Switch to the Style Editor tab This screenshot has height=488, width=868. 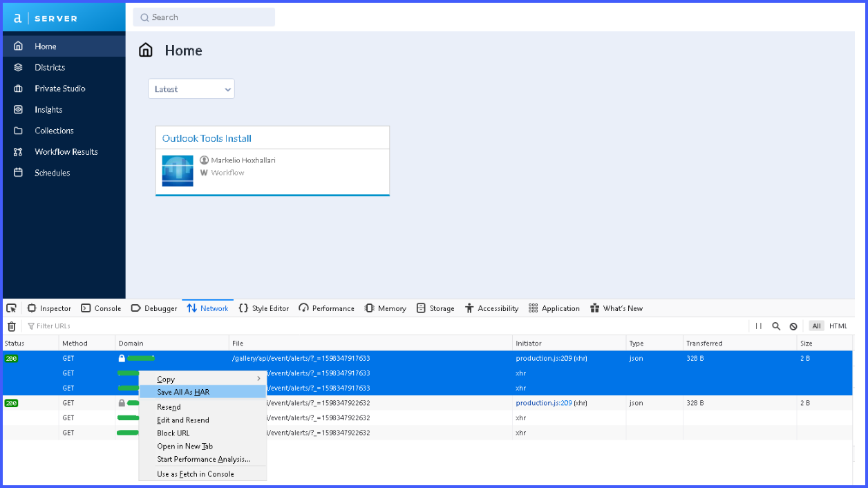(x=263, y=308)
